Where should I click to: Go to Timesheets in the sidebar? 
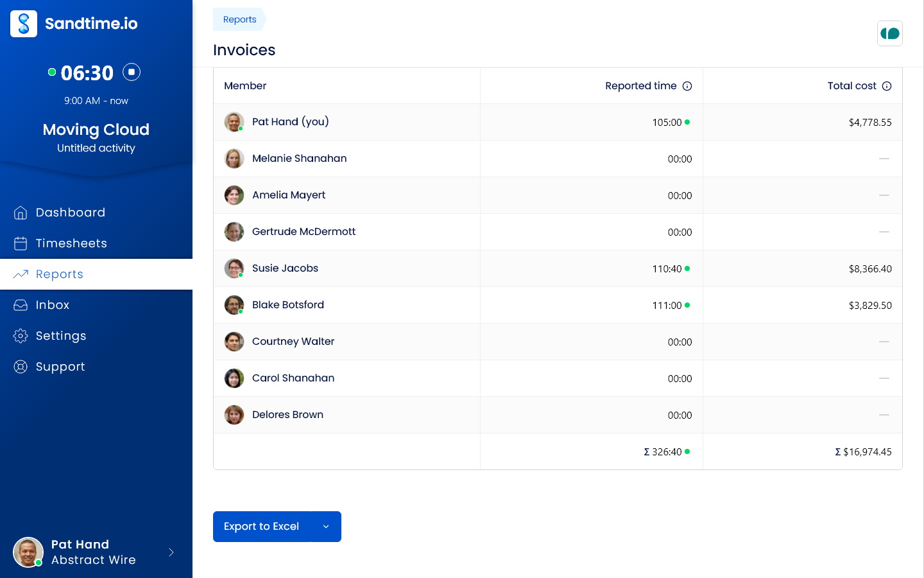[71, 243]
